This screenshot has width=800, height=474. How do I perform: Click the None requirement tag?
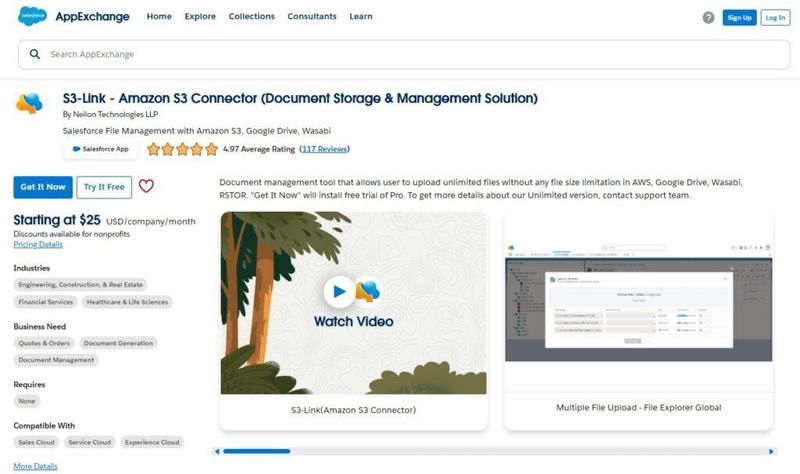[27, 402]
